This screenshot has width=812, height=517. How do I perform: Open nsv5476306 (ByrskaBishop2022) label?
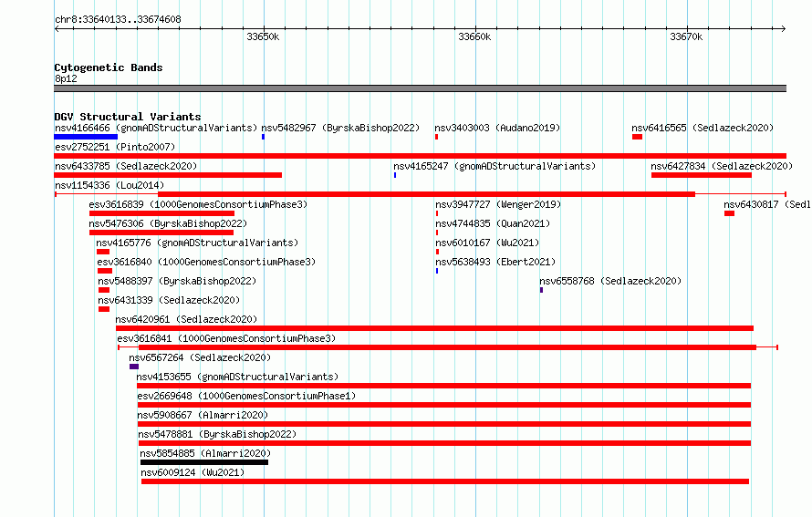coord(168,223)
